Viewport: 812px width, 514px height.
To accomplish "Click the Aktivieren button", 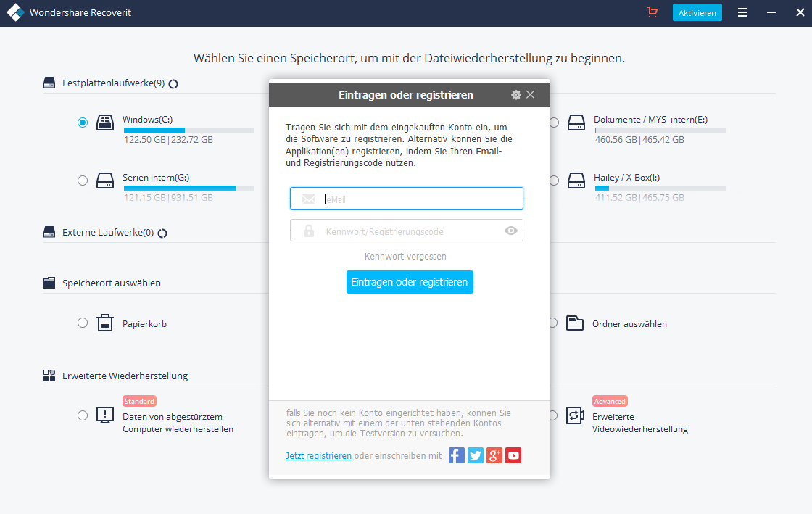I will point(697,13).
